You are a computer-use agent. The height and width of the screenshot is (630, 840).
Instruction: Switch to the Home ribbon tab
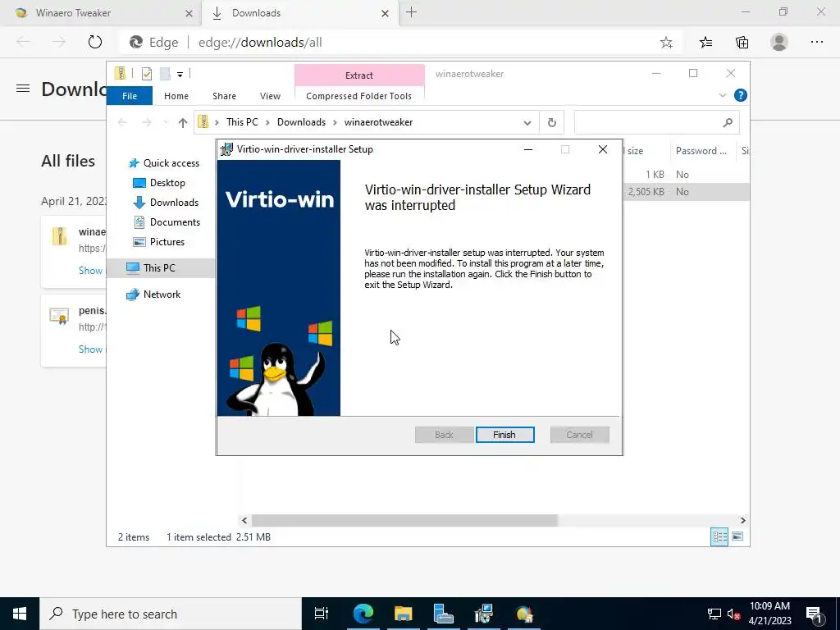pos(176,96)
